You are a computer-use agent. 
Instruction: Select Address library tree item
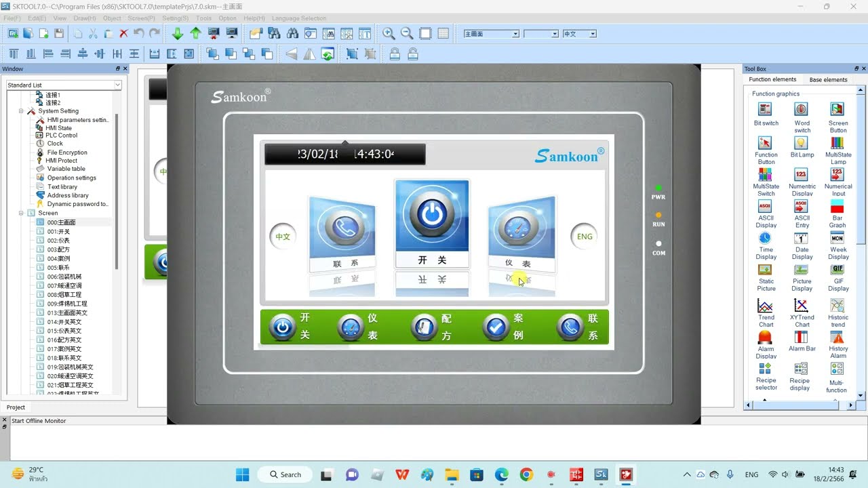(x=68, y=195)
